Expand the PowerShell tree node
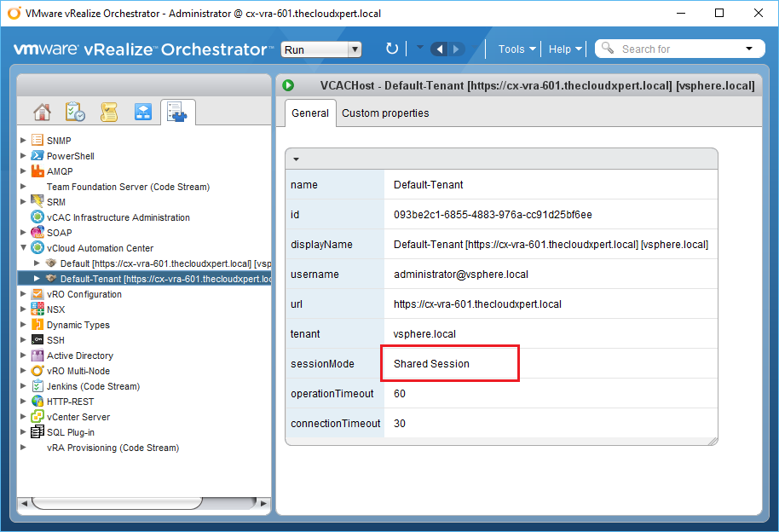 pyautogui.click(x=23, y=156)
